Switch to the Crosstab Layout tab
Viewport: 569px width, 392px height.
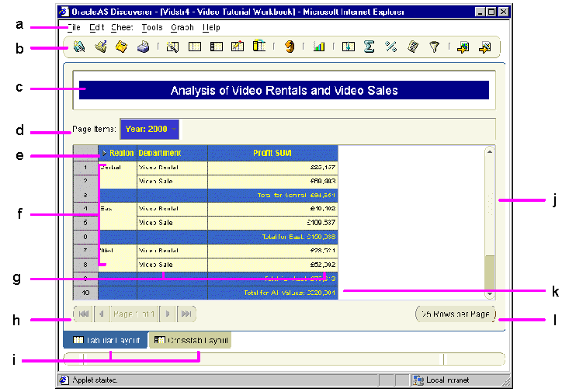pos(190,340)
